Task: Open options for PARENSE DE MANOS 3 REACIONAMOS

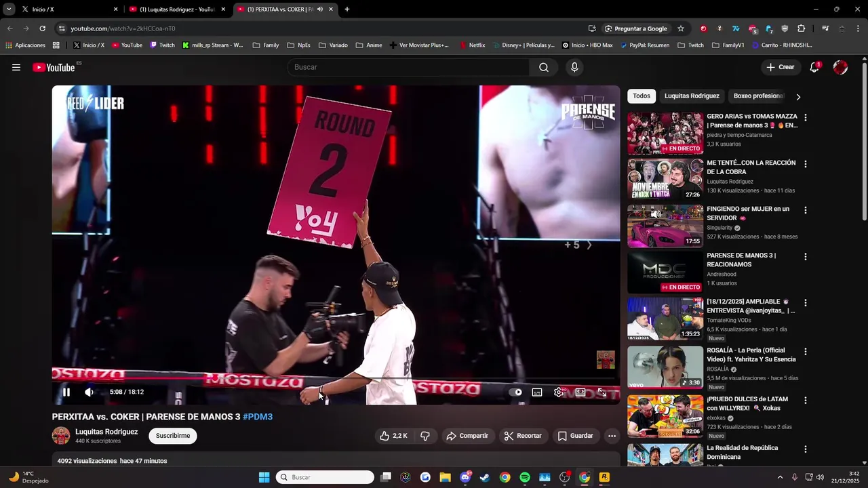Action: 806,257
